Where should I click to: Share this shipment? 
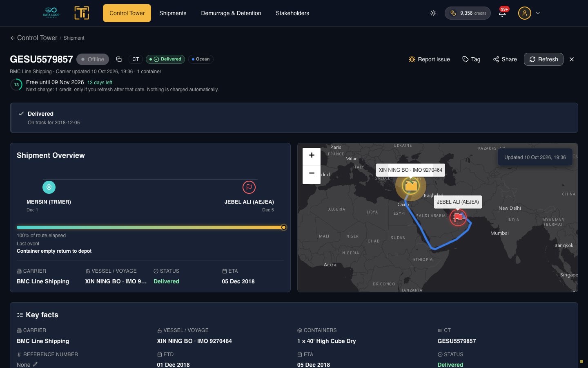(505, 59)
